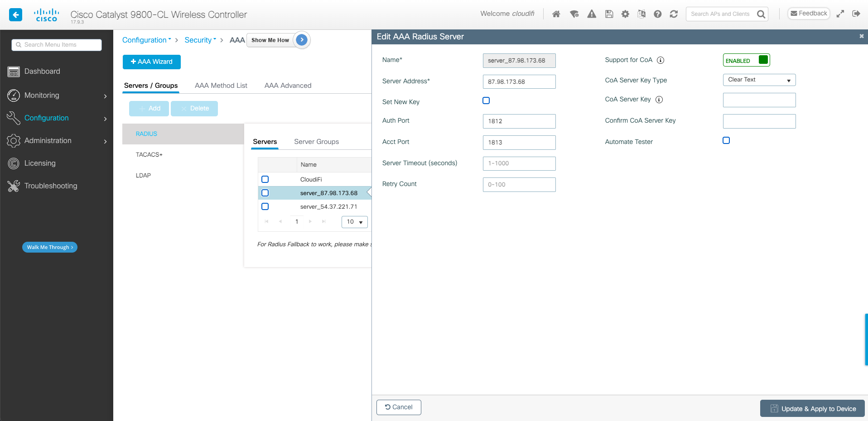Viewport: 868px width, 421px height.
Task: Click the save configuration floppy icon
Action: (609, 14)
